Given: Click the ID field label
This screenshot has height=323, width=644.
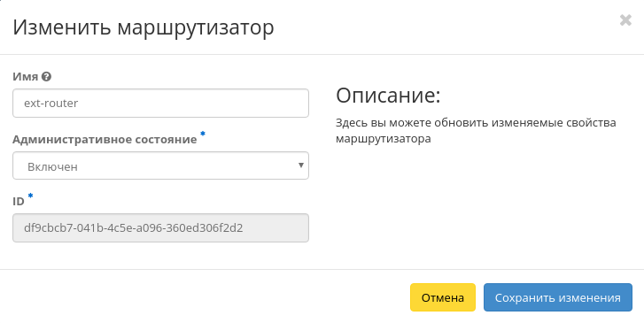Looking at the screenshot, I should pos(19,202).
